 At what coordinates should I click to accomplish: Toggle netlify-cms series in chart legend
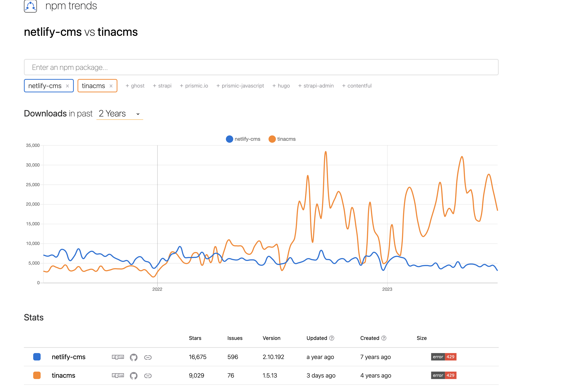coord(243,139)
